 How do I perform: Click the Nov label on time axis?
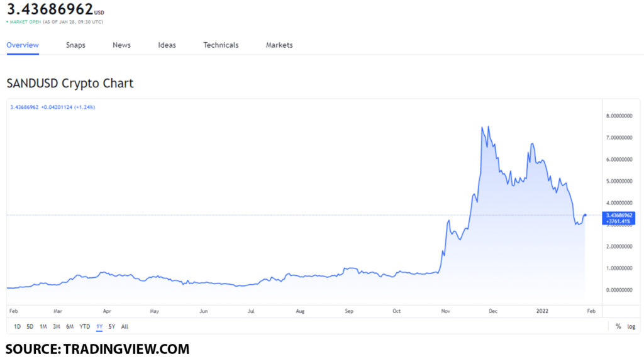(446, 311)
